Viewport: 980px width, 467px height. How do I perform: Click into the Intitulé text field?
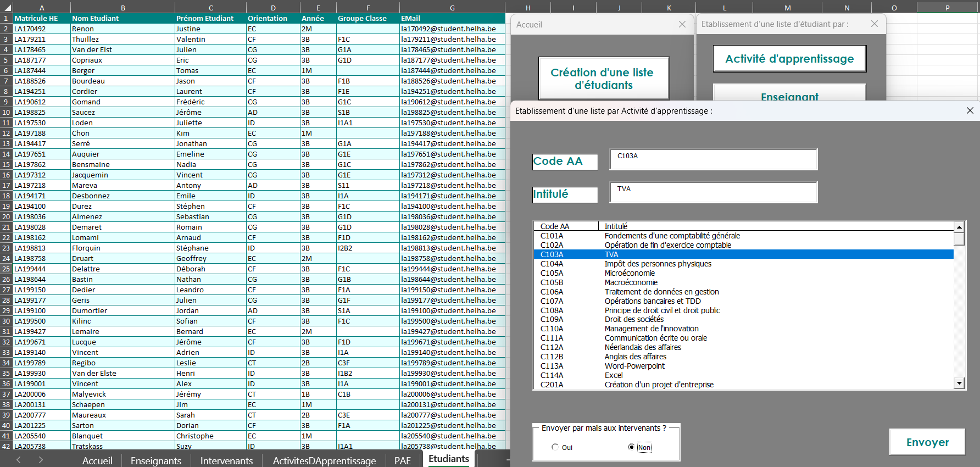coord(713,192)
